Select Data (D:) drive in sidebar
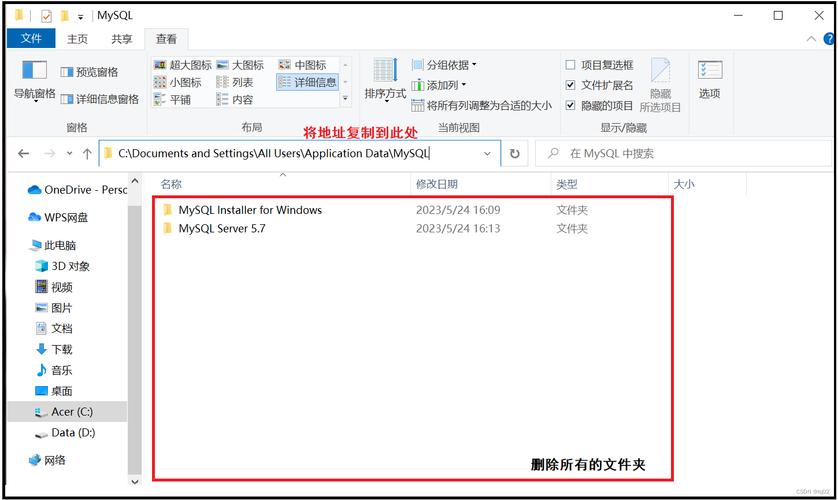This screenshot has height=500, width=838. [65, 433]
